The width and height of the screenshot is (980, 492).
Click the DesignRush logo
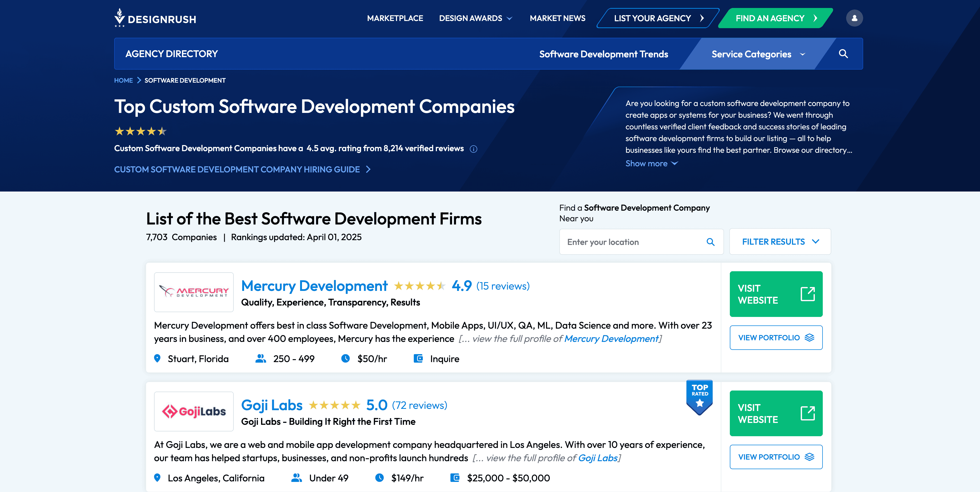tap(155, 18)
